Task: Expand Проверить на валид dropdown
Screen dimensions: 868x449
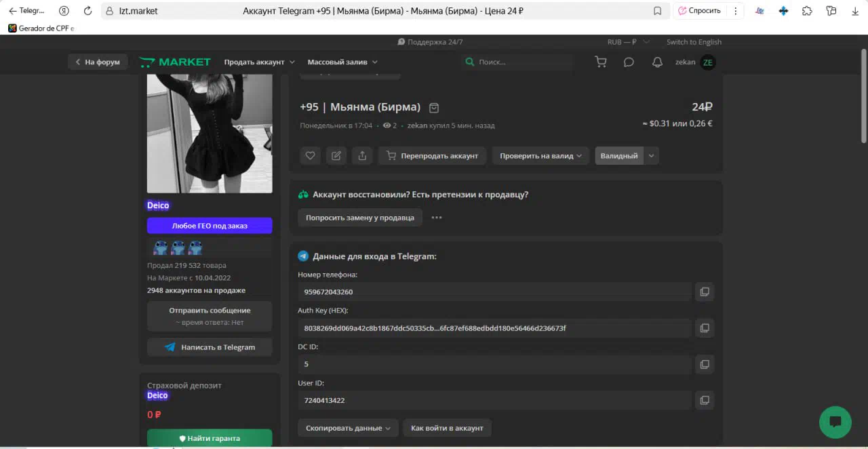Action: click(x=540, y=155)
